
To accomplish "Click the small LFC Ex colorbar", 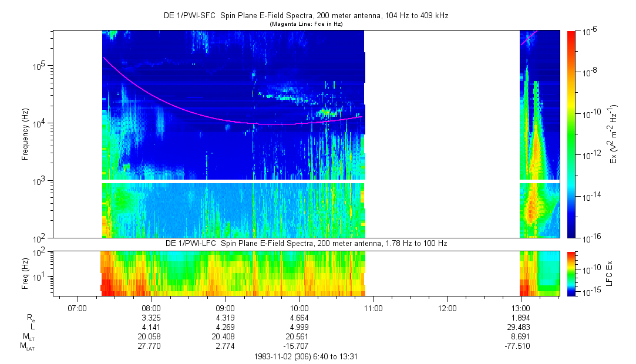I will click(571, 272).
